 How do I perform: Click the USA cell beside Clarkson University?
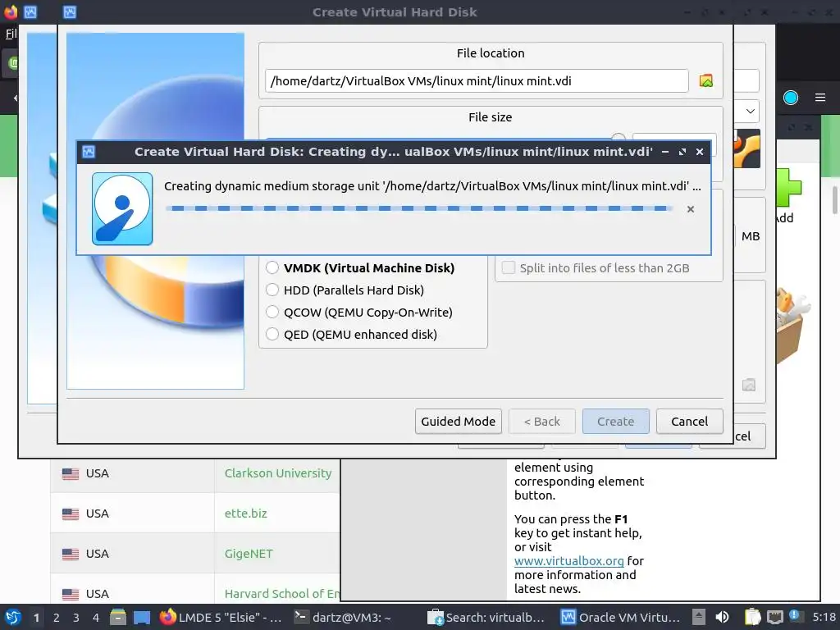[x=132, y=473]
